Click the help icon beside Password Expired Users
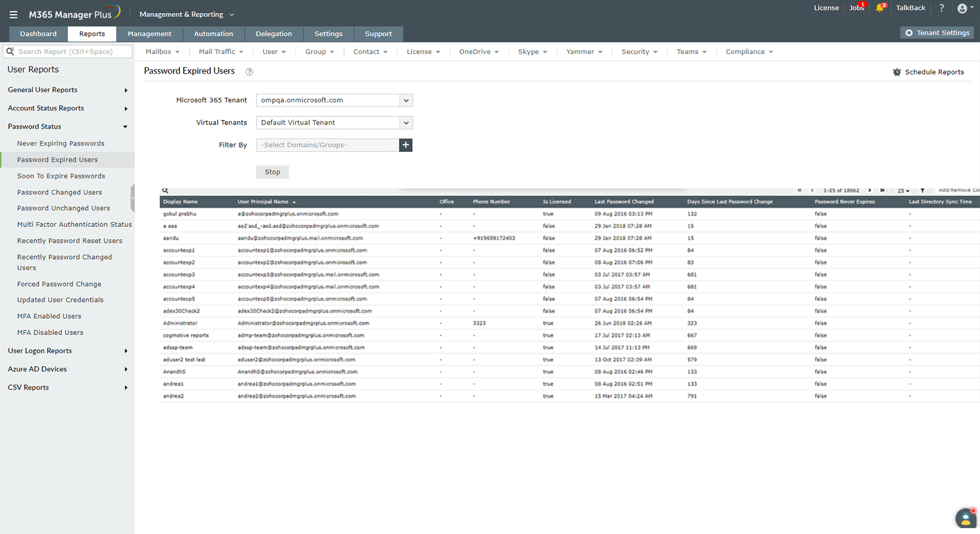The image size is (980, 534). [249, 72]
